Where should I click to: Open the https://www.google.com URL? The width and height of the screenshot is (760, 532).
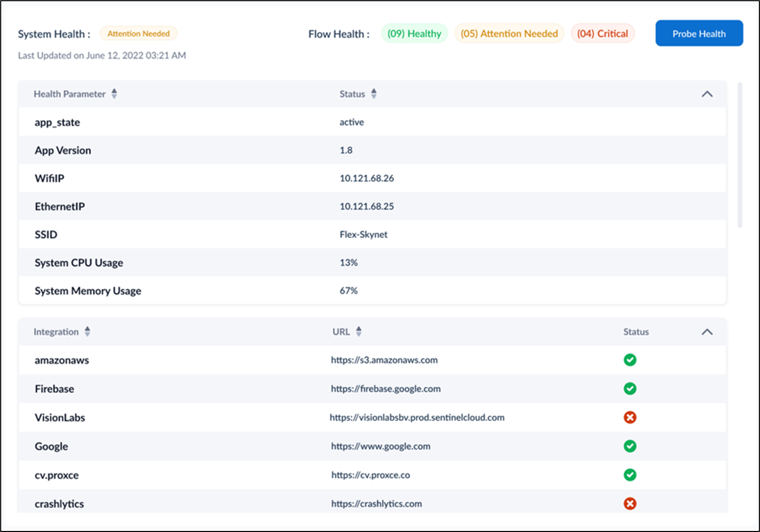381,446
